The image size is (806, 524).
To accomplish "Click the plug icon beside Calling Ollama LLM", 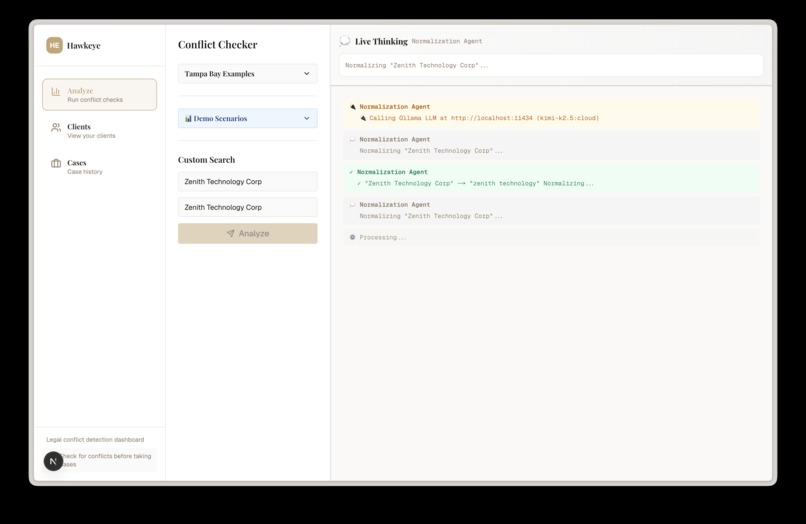I will click(363, 118).
